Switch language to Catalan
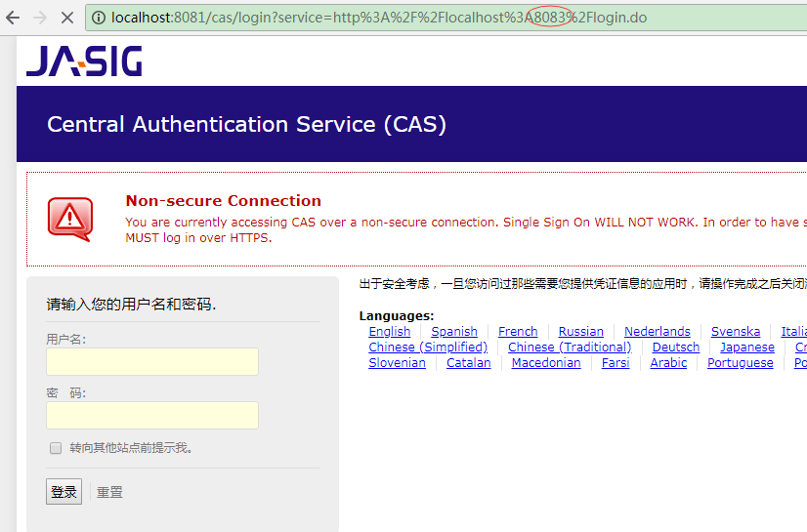The image size is (807, 532). (468, 362)
